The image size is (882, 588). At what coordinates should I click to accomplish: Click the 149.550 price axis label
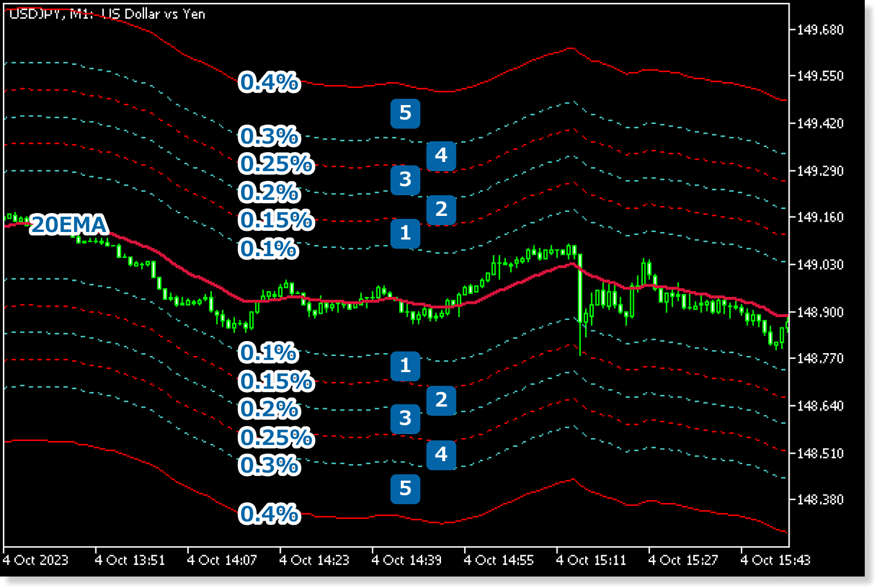click(820, 76)
